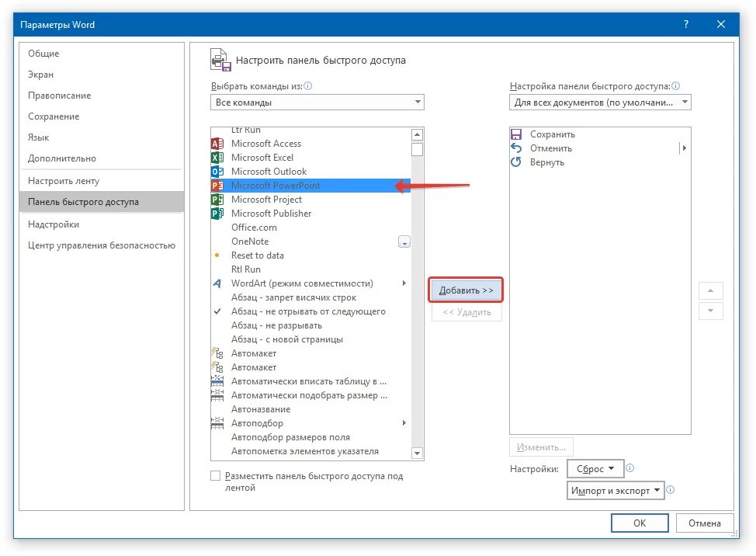The height and width of the screenshot is (556, 756).
Task: Expand the Автоподбор submenu arrow
Action: pos(404,423)
